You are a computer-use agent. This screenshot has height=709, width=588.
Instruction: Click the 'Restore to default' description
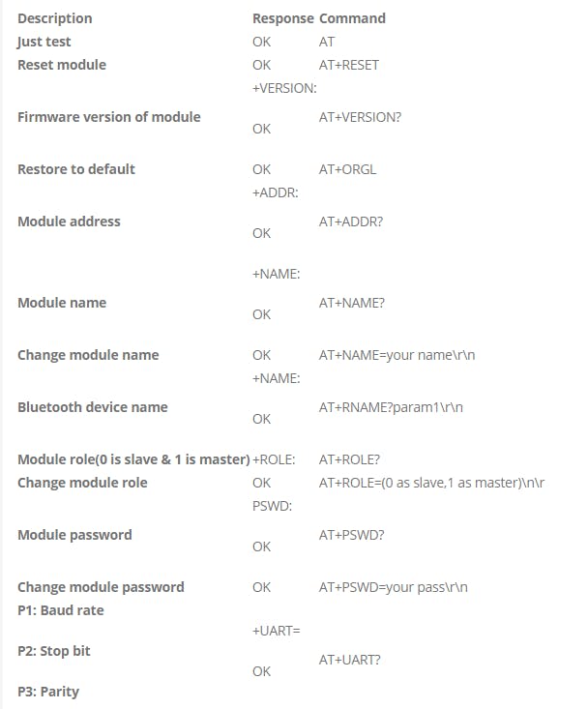(76, 169)
